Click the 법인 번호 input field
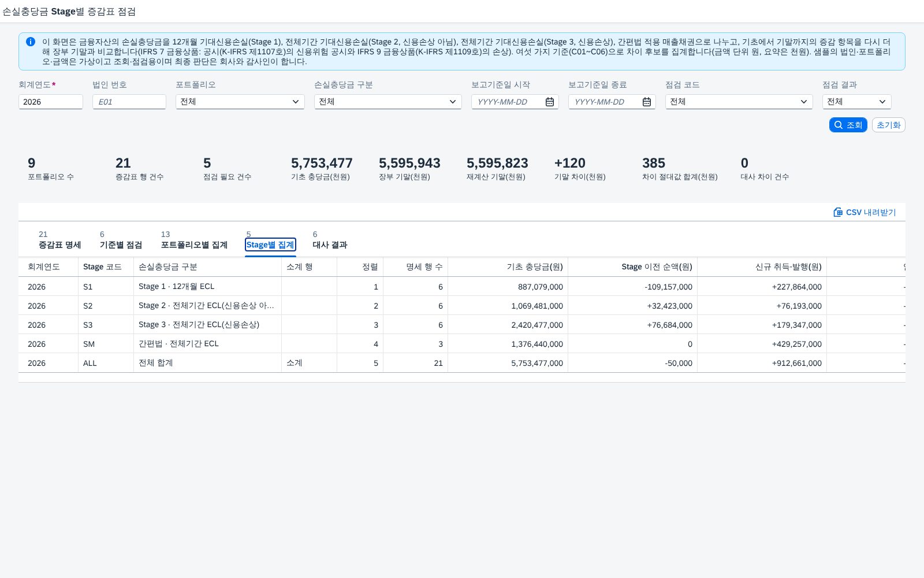This screenshot has width=924, height=578. (129, 102)
